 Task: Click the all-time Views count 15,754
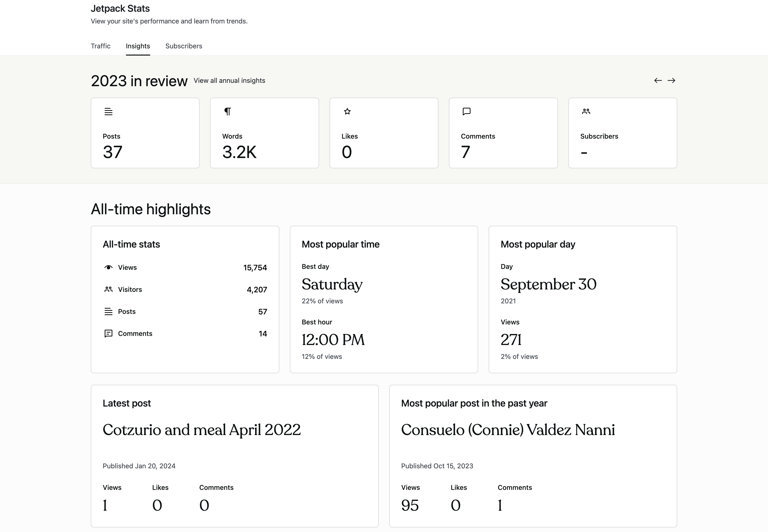coord(255,268)
